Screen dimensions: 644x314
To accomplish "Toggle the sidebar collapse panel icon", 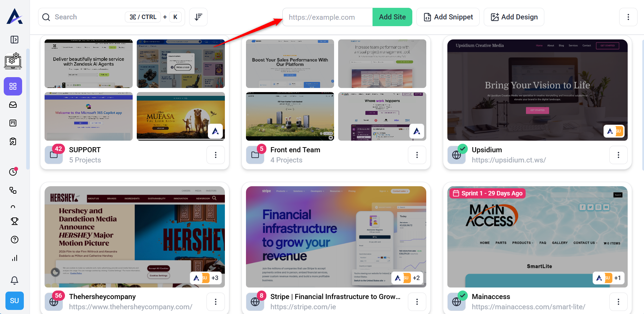I will pos(14,40).
